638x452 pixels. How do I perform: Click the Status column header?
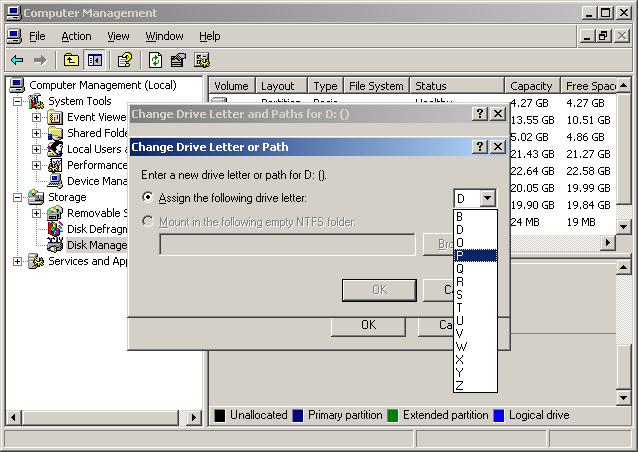(x=457, y=86)
